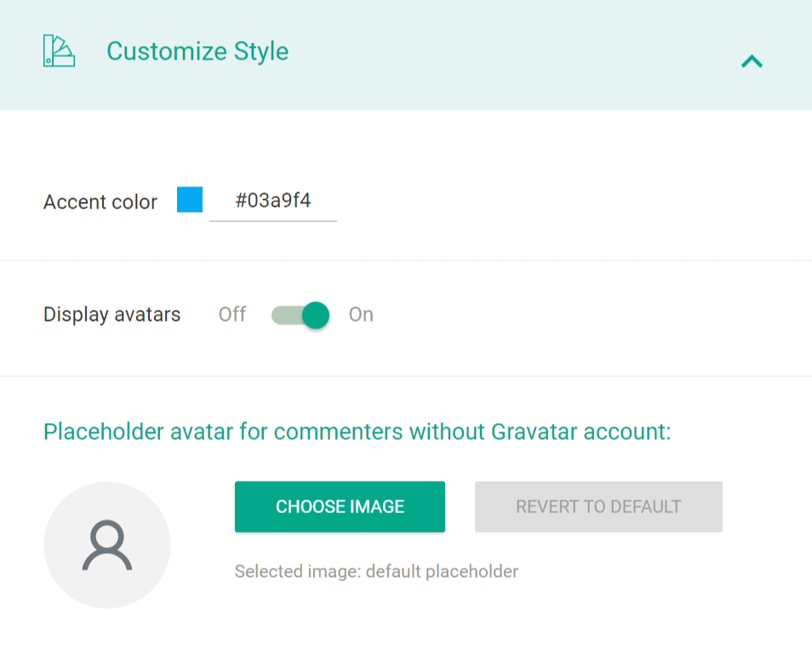812x657 pixels.
Task: Click the green knob of avatars switch
Action: tap(316, 315)
